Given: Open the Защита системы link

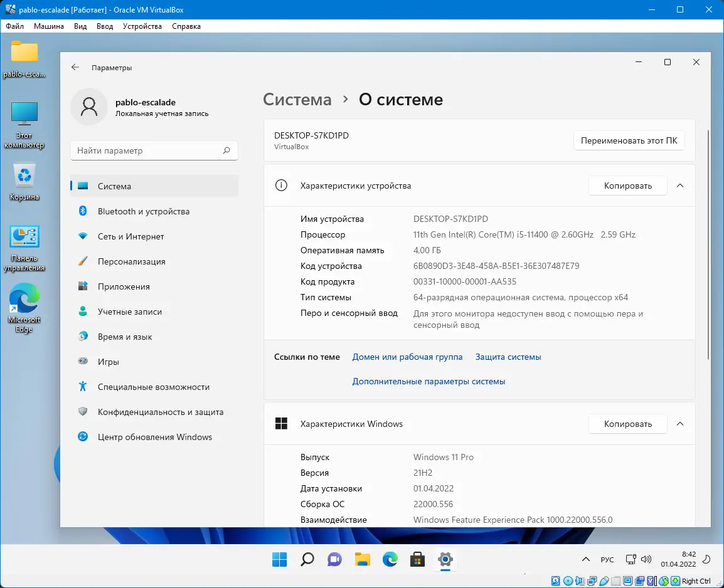Looking at the screenshot, I should point(508,357).
